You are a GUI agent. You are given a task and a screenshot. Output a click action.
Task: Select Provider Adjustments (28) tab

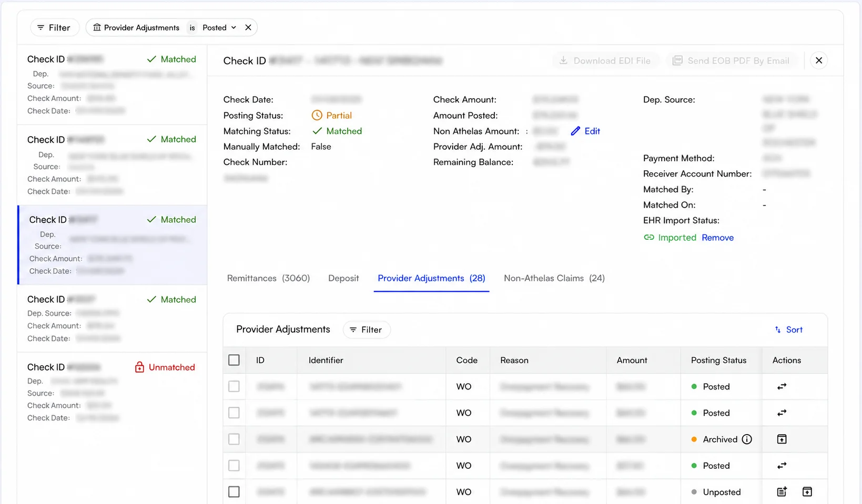[x=431, y=278]
